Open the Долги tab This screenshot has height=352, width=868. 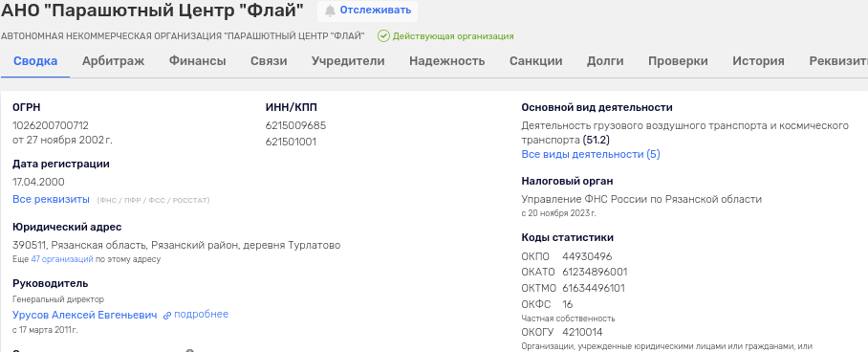tap(606, 61)
